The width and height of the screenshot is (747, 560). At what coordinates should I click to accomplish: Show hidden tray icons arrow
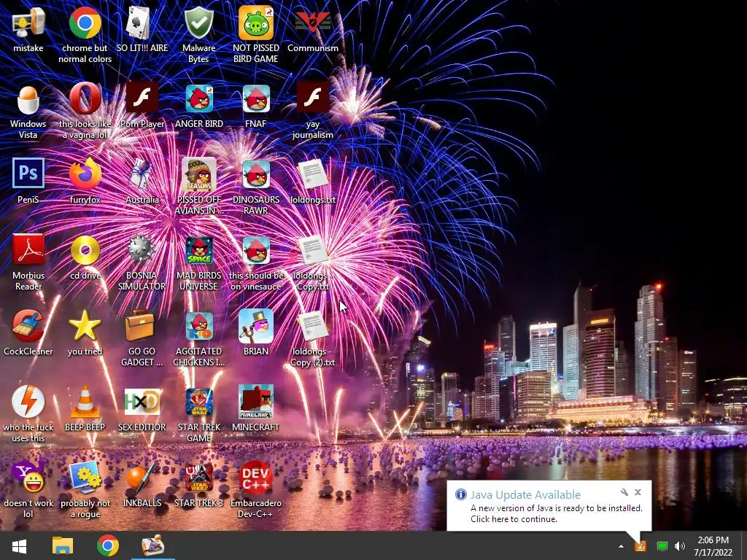tap(621, 546)
